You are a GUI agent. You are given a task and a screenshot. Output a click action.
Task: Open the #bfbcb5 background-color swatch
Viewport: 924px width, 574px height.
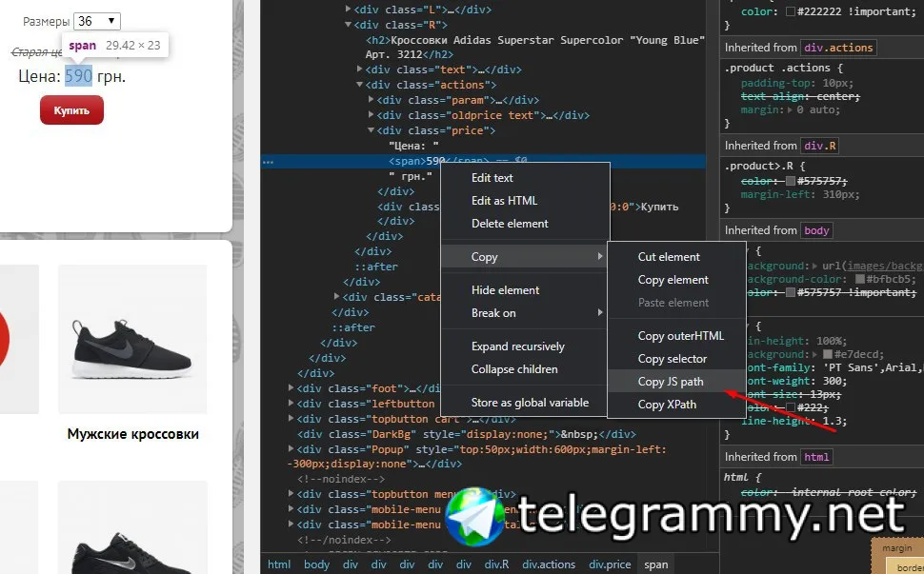860,279
